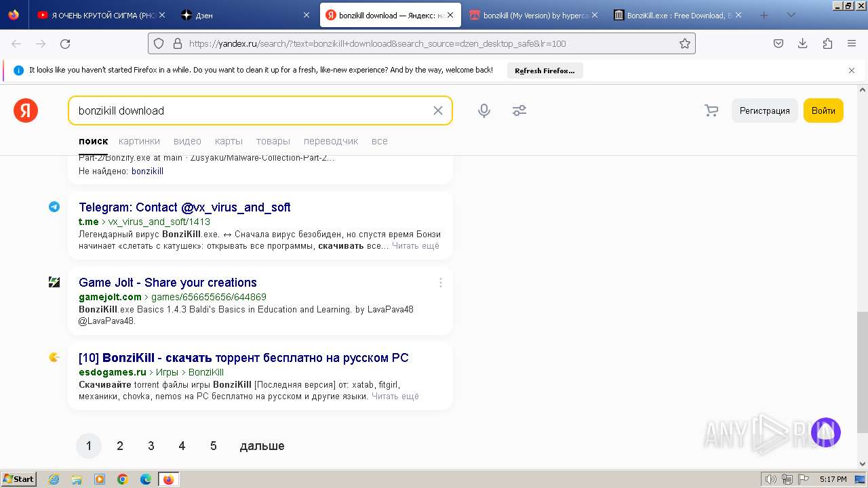Click the Регистрация button
Image resolution: width=868 pixels, height=488 pixels.
765,110
